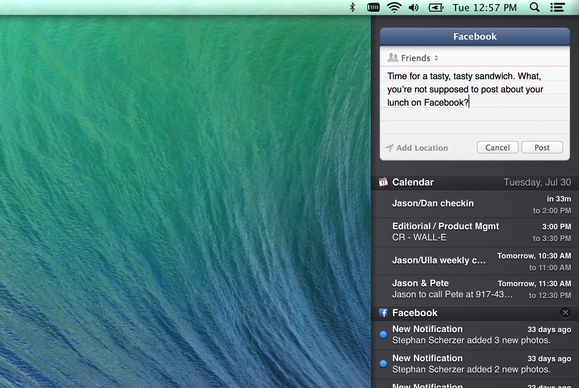Screen dimensions: 579x388
Task: Click the Facebook icon in notifications header
Action: click(x=383, y=313)
